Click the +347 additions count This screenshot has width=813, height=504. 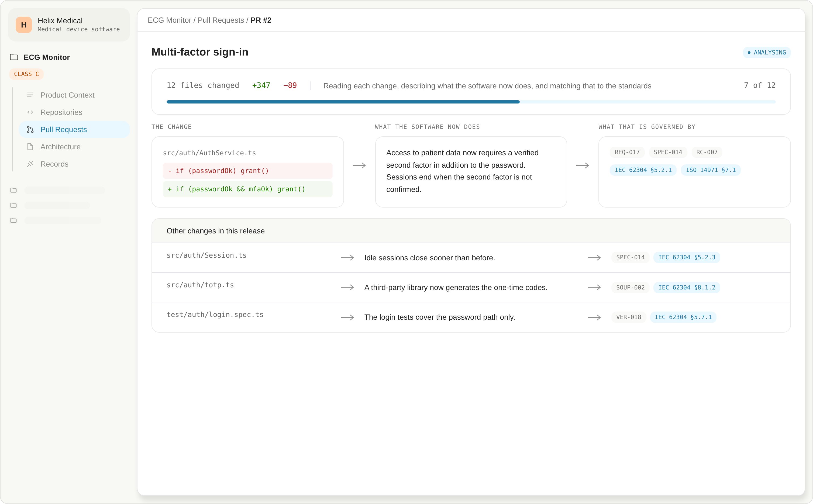[x=261, y=85]
